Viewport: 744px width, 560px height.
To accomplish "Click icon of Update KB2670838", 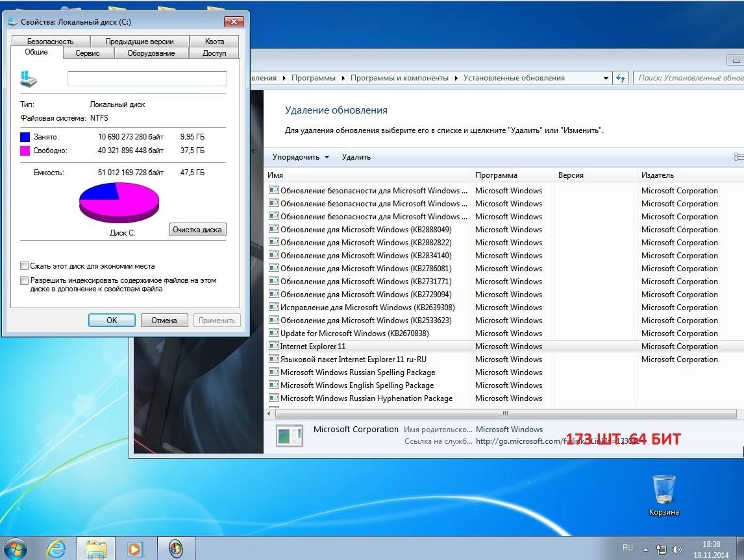I will click(x=274, y=333).
